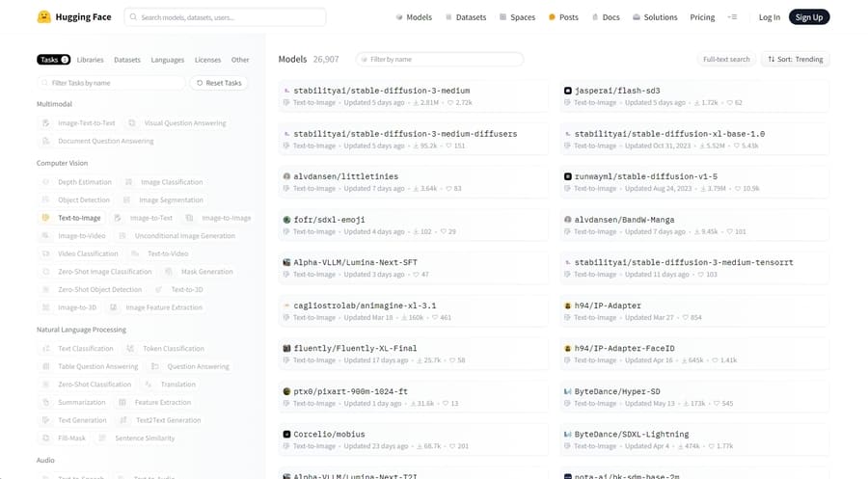Open the Posts navigation link
The height and width of the screenshot is (479, 868).
[563, 17]
